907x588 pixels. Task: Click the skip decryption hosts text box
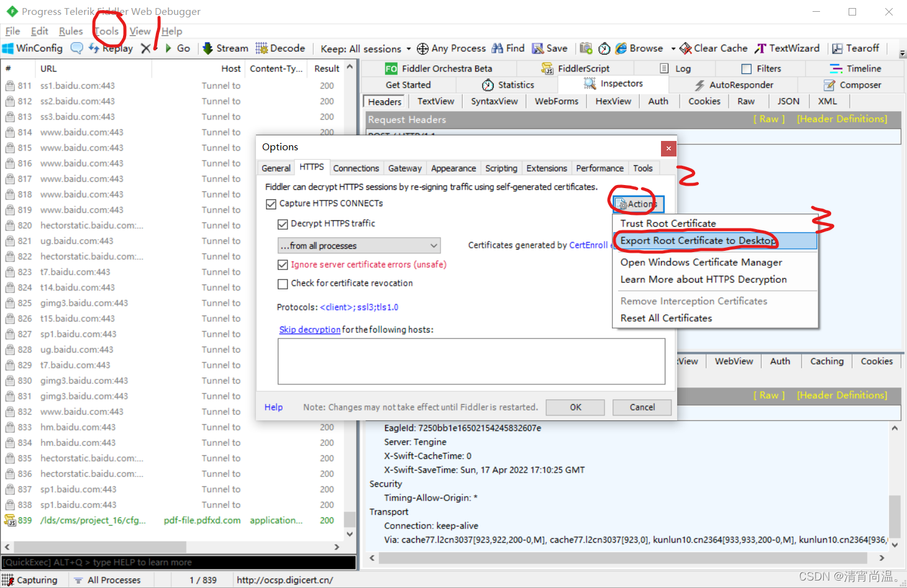[x=471, y=361]
